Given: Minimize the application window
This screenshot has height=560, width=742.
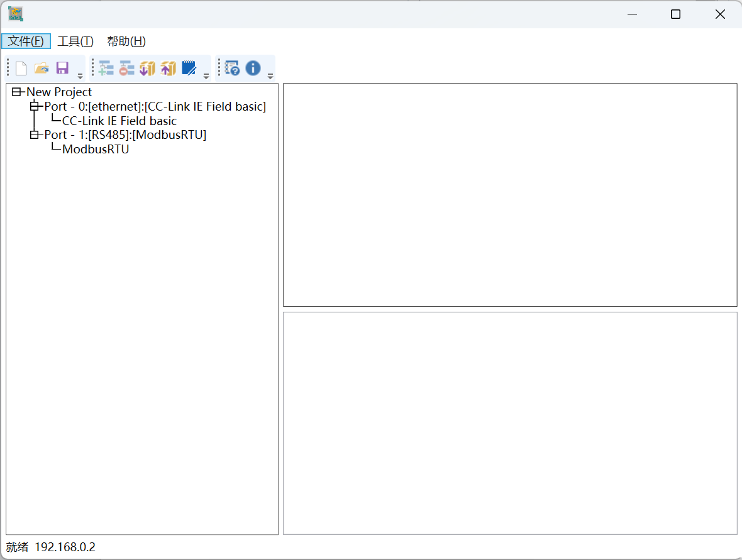Looking at the screenshot, I should (x=632, y=14).
